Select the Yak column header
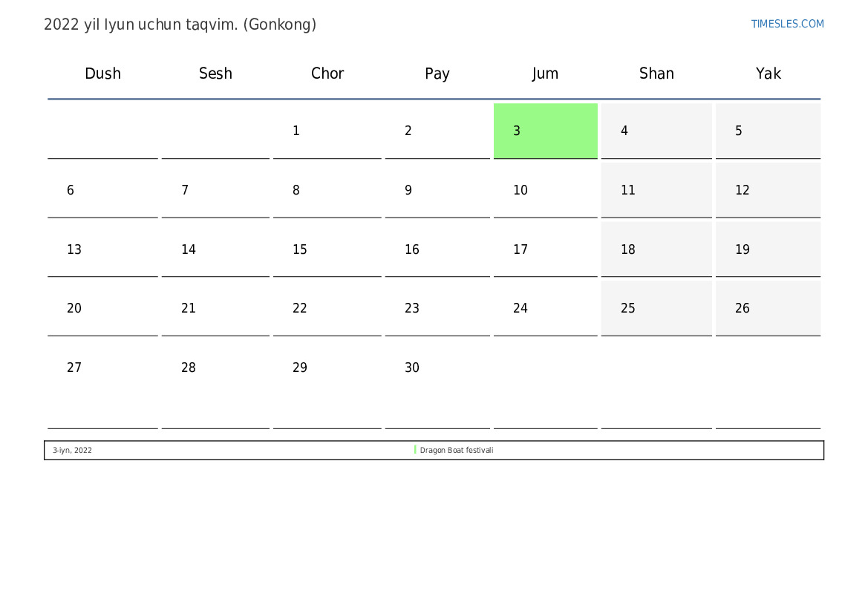Screen dimensions: 868x614 click(x=769, y=74)
